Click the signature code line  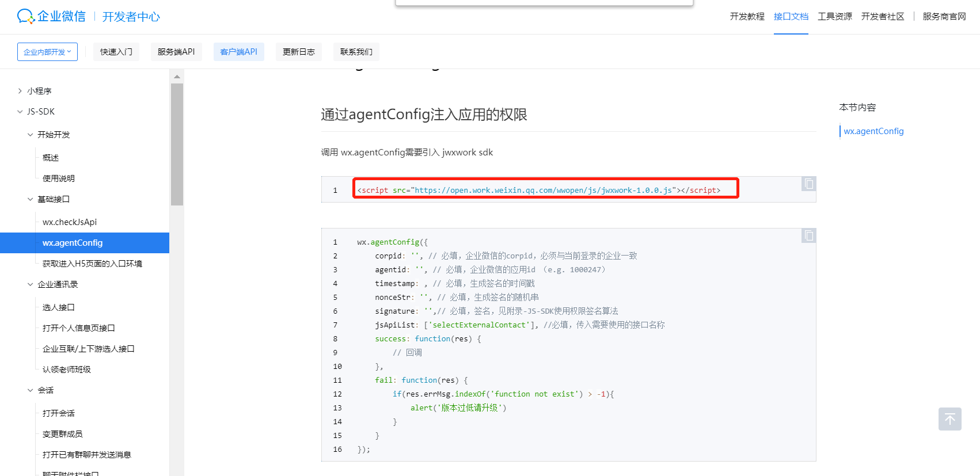[496, 311]
